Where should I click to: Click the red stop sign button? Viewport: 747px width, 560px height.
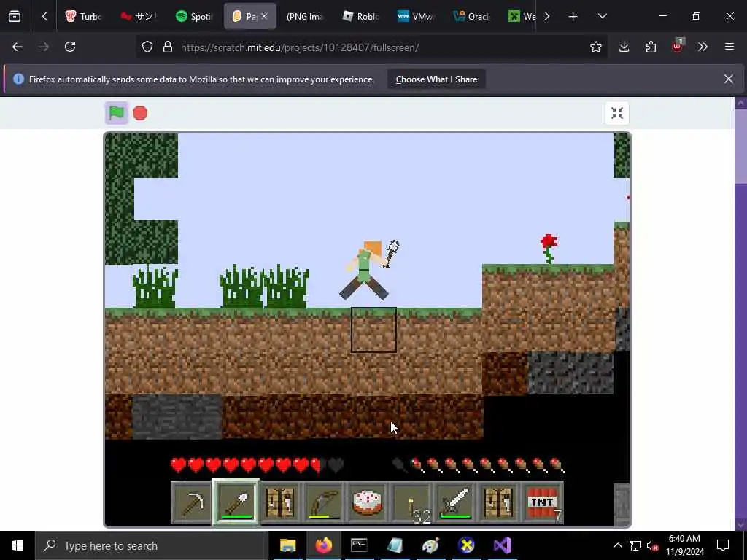pos(140,113)
